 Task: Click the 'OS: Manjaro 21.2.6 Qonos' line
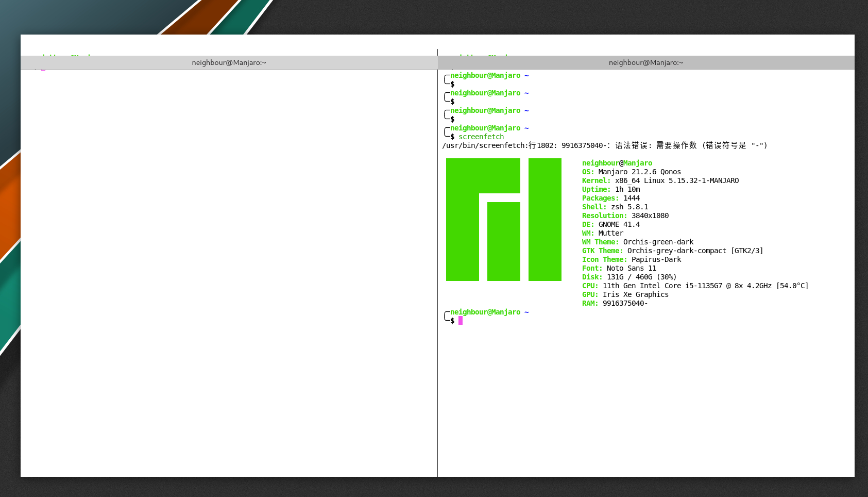pyautogui.click(x=632, y=172)
